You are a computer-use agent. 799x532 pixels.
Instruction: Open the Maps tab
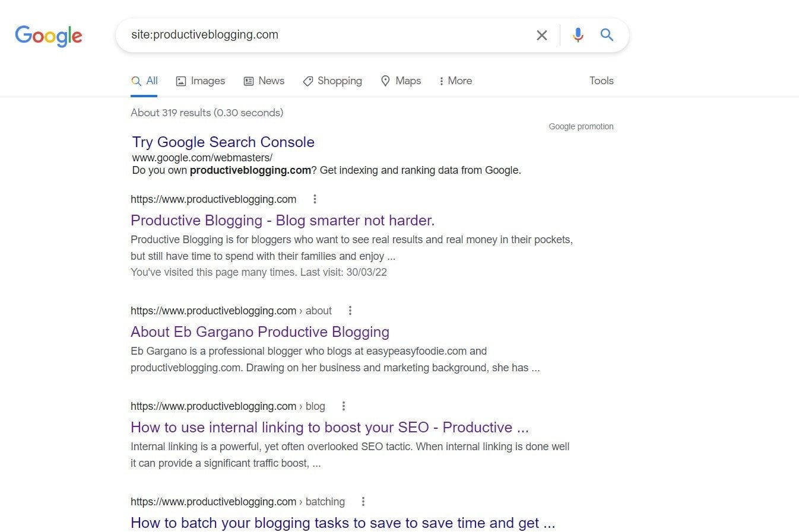(x=401, y=81)
